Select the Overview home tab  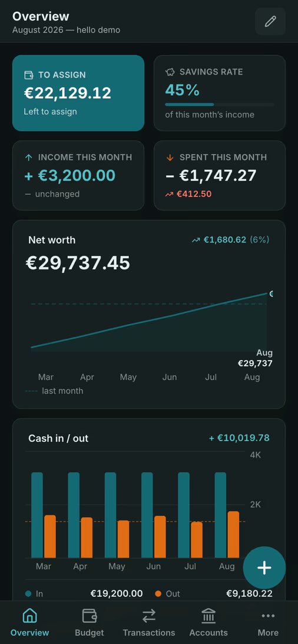point(29,623)
